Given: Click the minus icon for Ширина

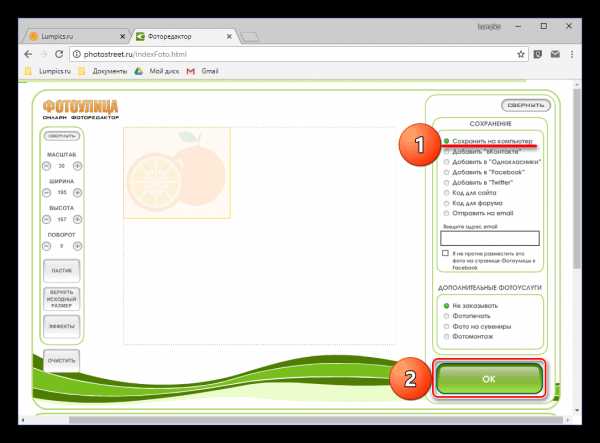Looking at the screenshot, I should click(x=47, y=192).
